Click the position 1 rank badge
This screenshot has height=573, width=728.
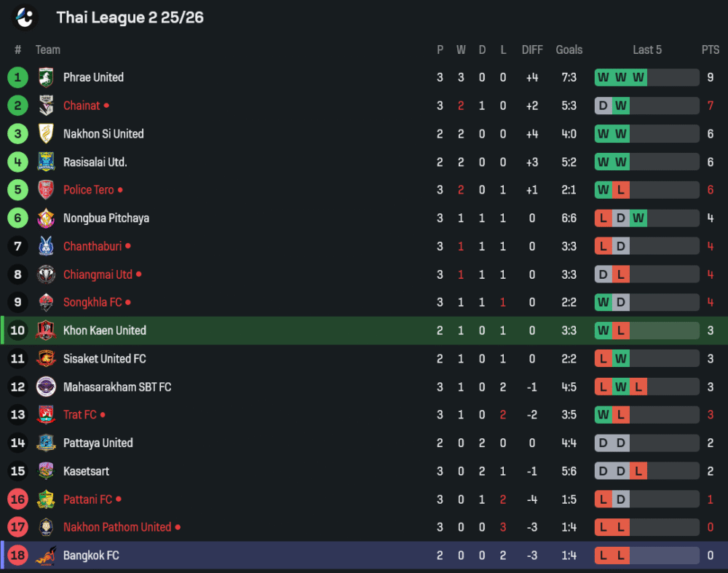[x=17, y=77]
